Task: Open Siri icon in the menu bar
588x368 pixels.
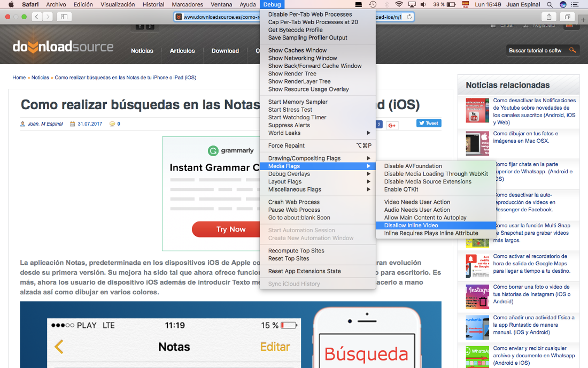Action: (x=562, y=4)
